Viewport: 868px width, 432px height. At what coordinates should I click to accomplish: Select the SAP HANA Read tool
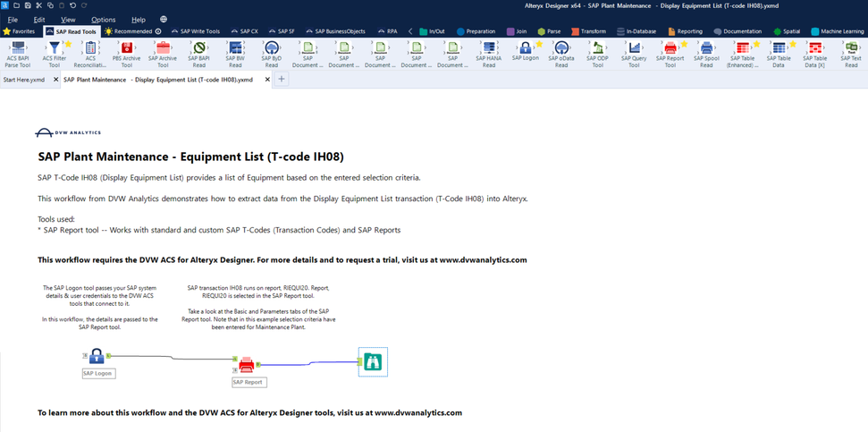(x=488, y=55)
